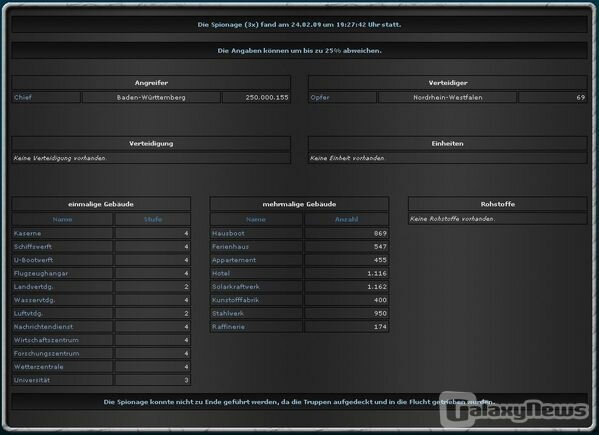Click the Angreifer header
Viewport: 599px width, 435px height.
click(x=151, y=83)
